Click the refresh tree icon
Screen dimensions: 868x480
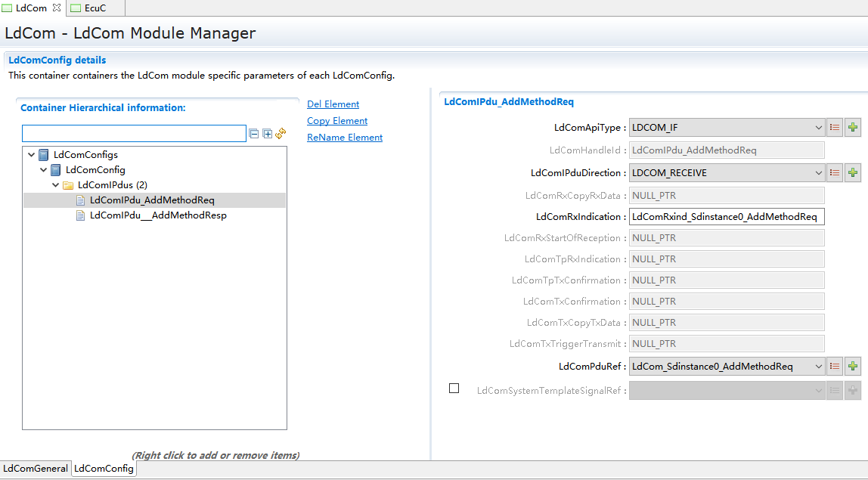[x=281, y=134]
